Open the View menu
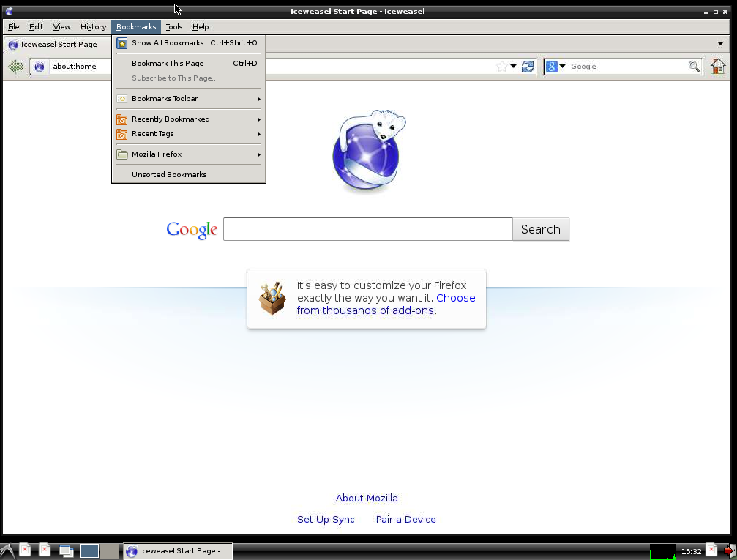 [x=61, y=27]
